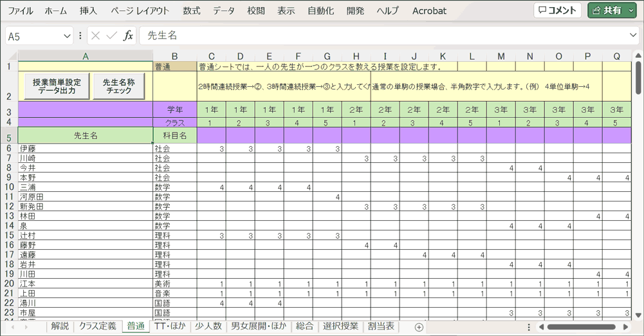Click the 授業簡単設定 データ出力 button
The height and width of the screenshot is (336, 644).
click(57, 86)
